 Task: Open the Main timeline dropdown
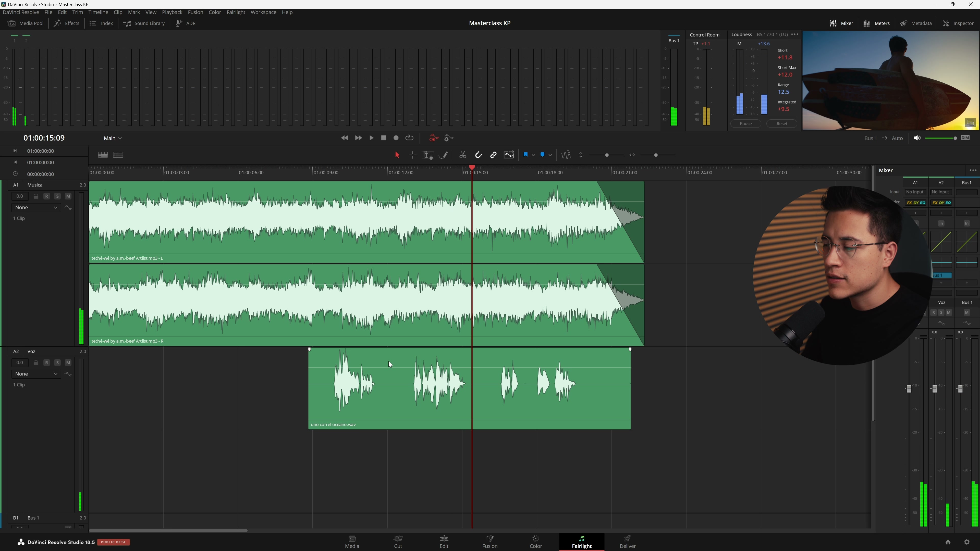tap(113, 138)
